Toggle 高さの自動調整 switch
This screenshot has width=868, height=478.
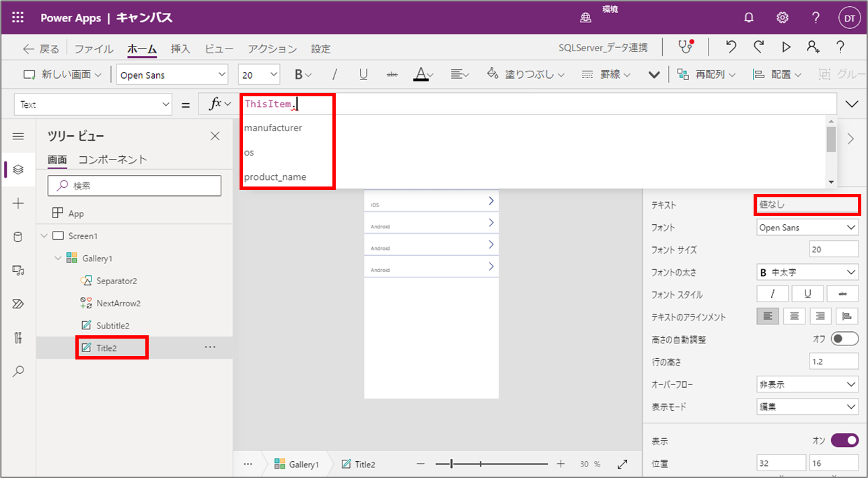point(845,339)
